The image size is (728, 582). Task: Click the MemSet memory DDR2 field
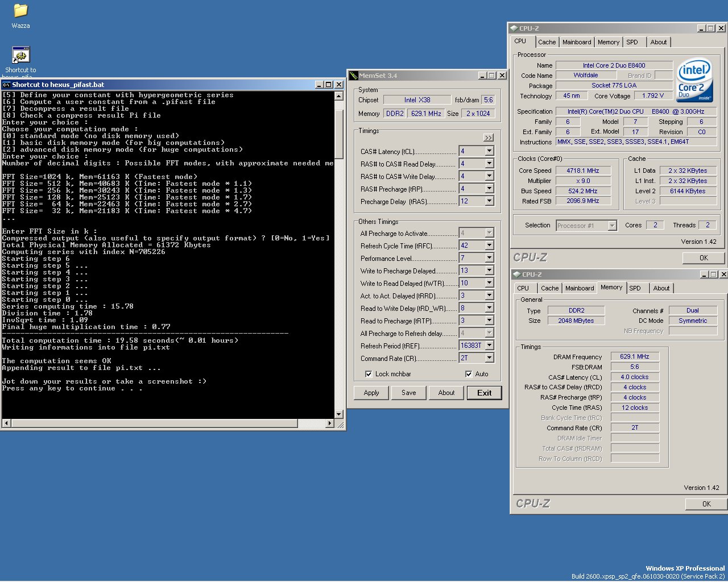tap(395, 113)
